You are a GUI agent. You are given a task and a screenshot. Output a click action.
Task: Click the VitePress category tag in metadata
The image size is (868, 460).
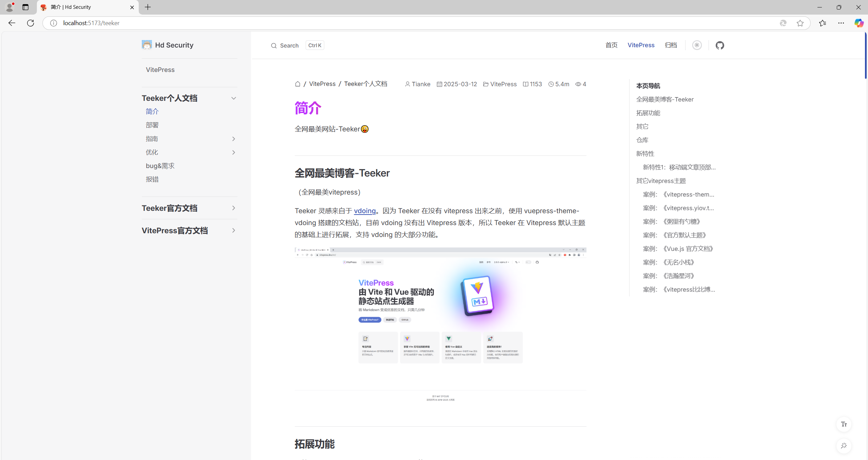click(x=503, y=84)
